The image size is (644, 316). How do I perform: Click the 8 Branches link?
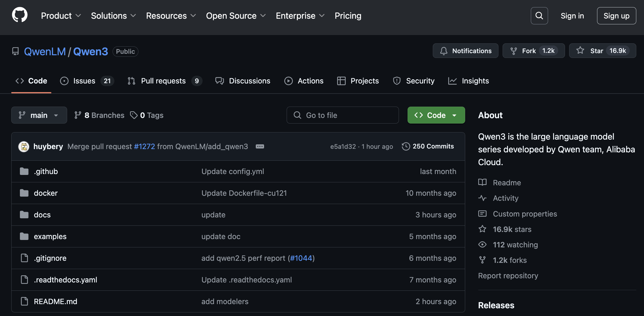[99, 115]
